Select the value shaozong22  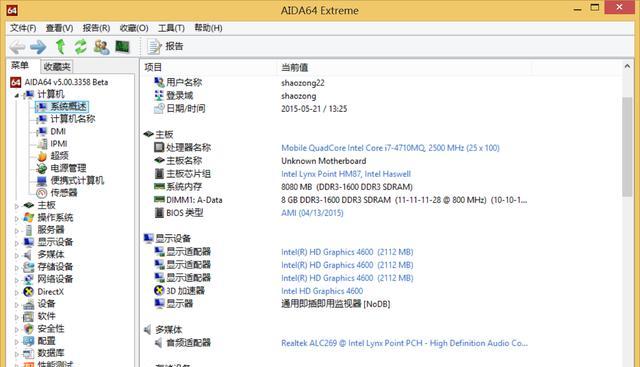[x=302, y=83]
